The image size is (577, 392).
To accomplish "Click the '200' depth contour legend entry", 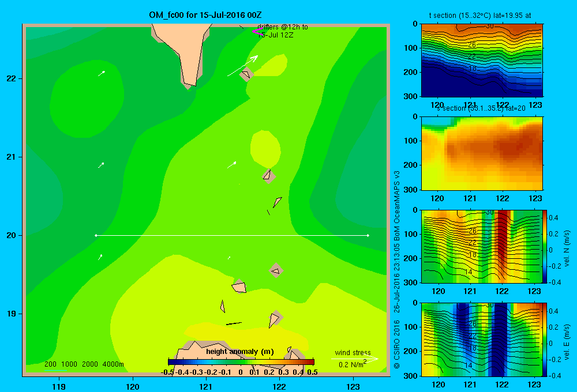I will [x=50, y=364].
